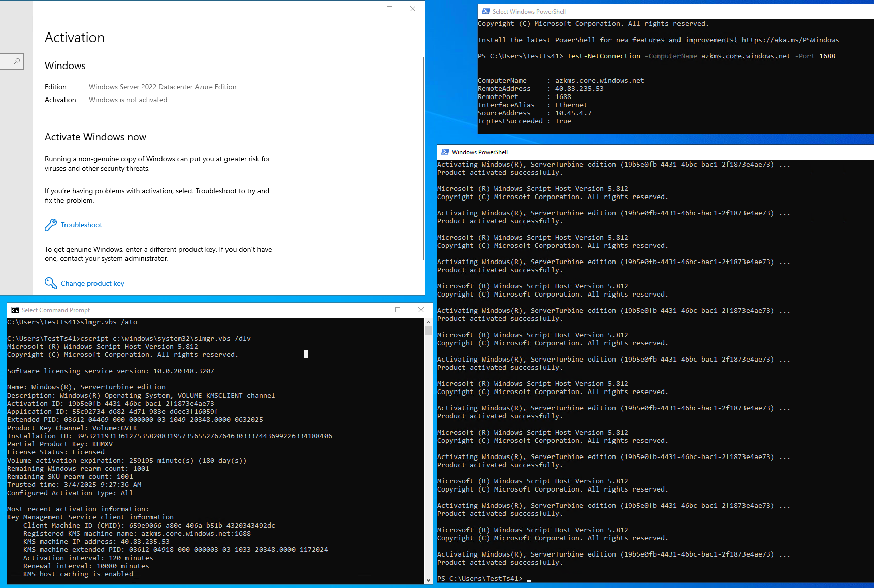Click the Change product key link
The width and height of the screenshot is (874, 588).
click(x=92, y=283)
